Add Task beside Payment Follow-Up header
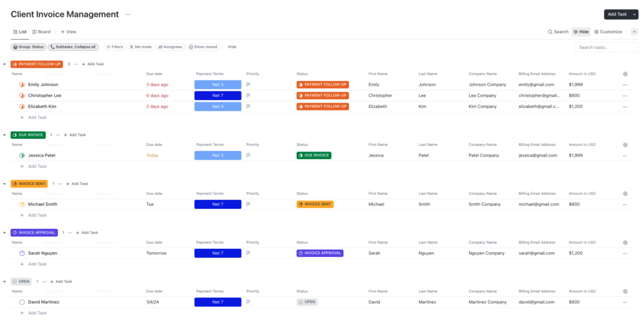 point(93,64)
